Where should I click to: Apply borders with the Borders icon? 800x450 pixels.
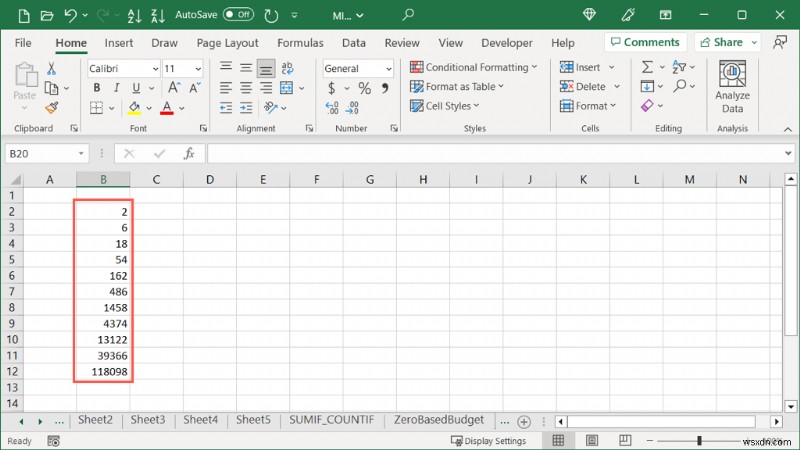[96, 108]
